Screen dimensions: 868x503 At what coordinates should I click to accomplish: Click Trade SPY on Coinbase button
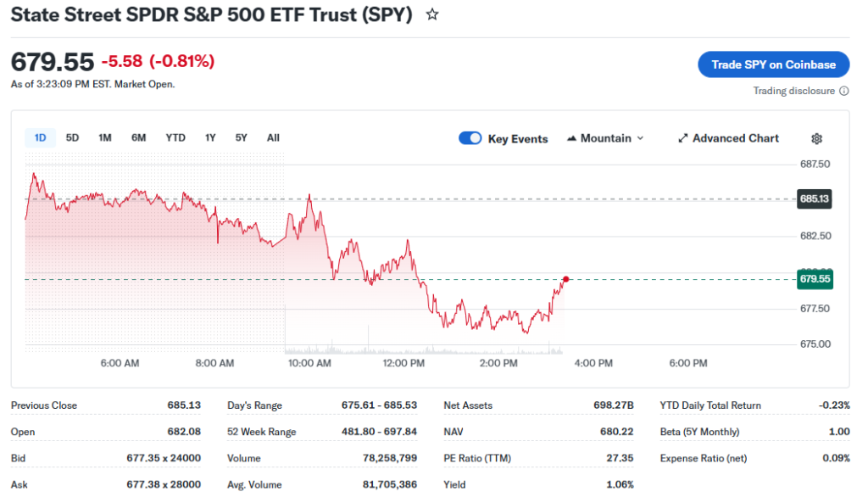tap(773, 64)
